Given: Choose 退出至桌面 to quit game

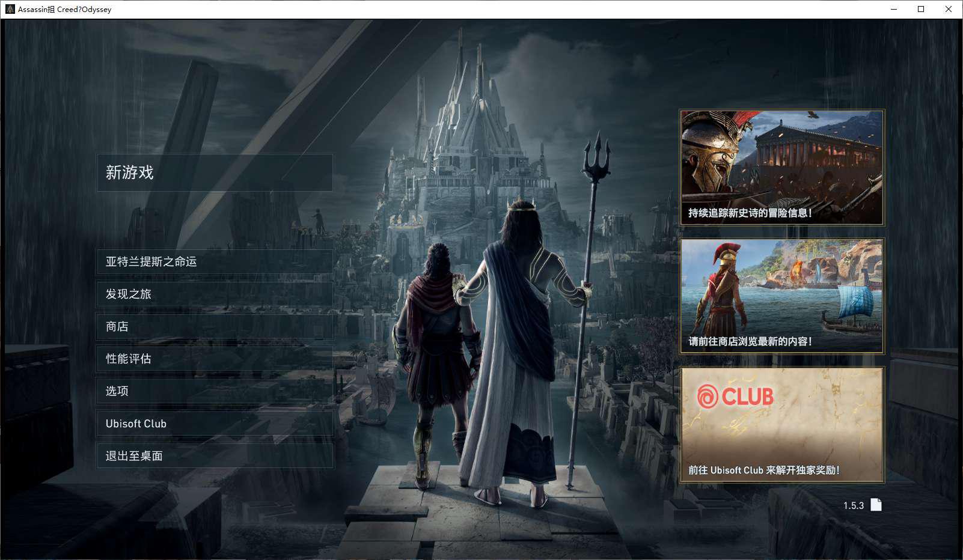Looking at the screenshot, I should pos(215,456).
